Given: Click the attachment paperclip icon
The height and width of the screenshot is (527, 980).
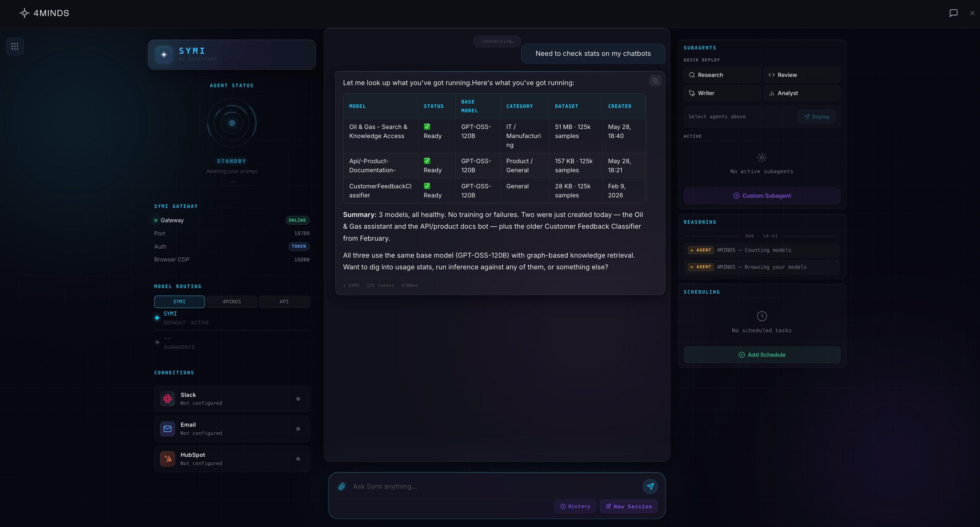Looking at the screenshot, I should [x=342, y=486].
